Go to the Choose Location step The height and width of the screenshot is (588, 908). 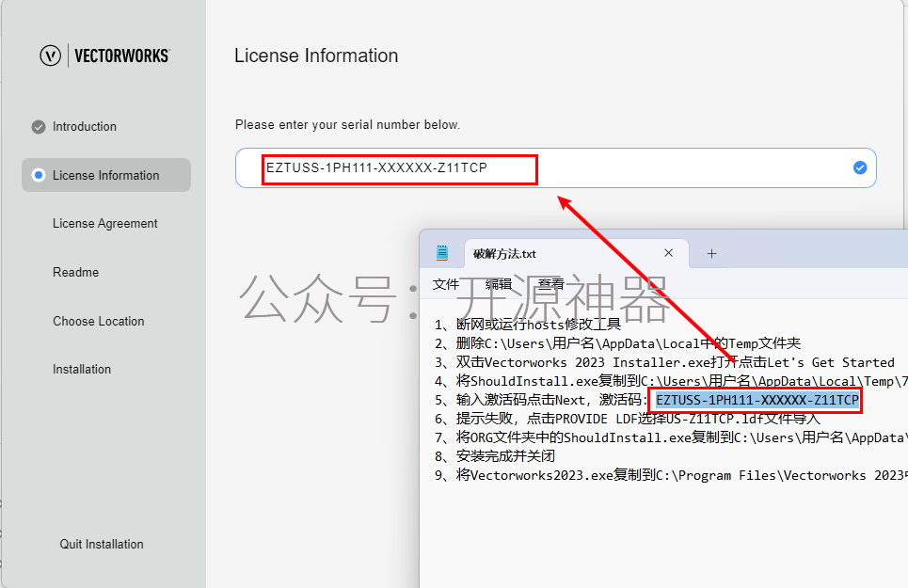pos(99,321)
